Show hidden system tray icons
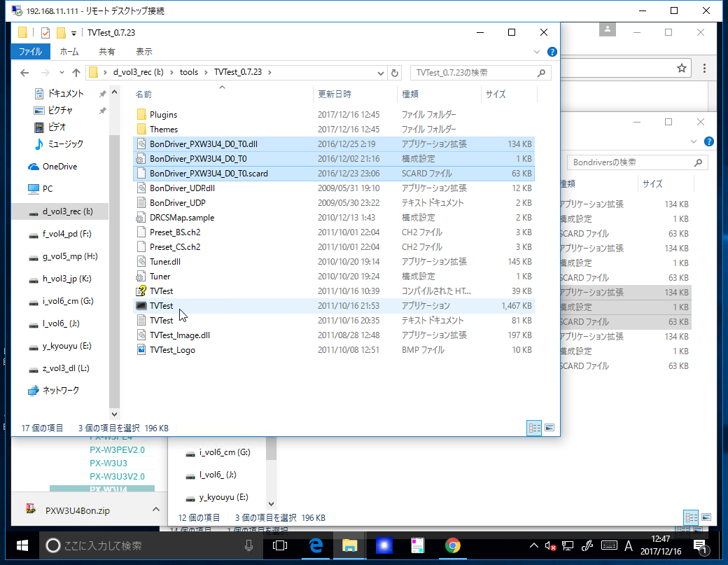 pos(534,546)
